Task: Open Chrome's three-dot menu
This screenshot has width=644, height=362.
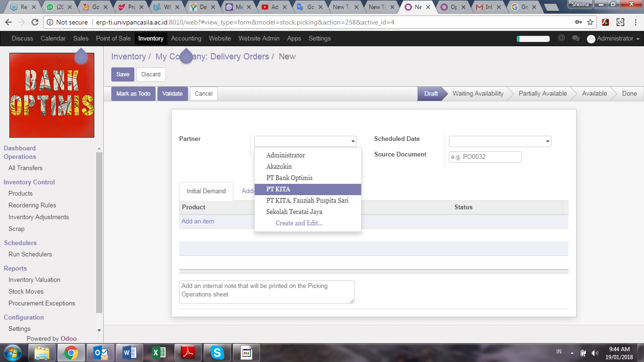Action: pyautogui.click(x=635, y=22)
